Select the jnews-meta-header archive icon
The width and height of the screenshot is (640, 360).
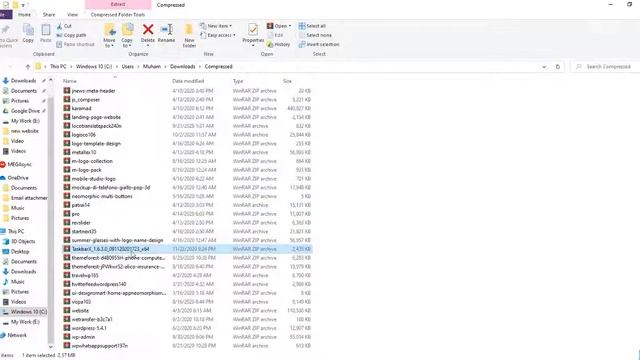point(67,91)
